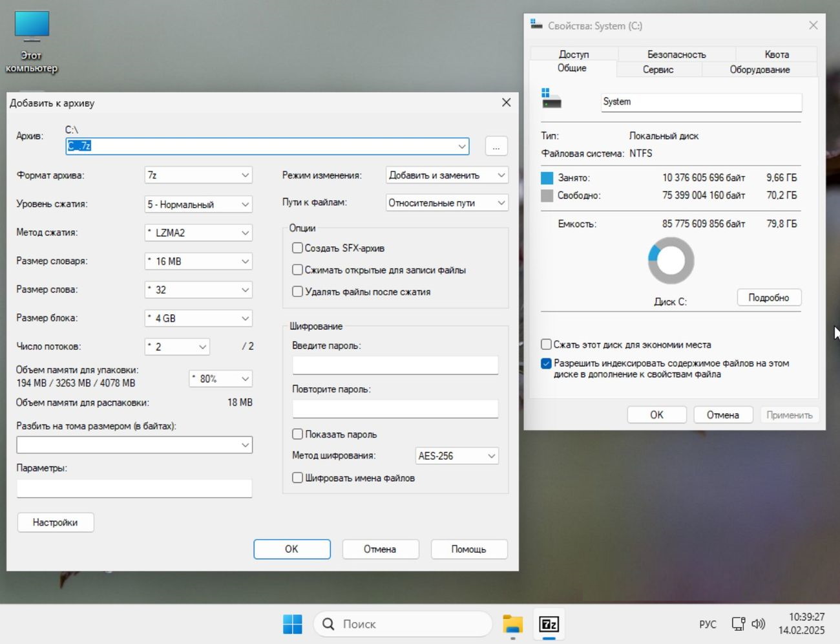Click OK in System properties window
The height and width of the screenshot is (644, 840).
(x=656, y=415)
